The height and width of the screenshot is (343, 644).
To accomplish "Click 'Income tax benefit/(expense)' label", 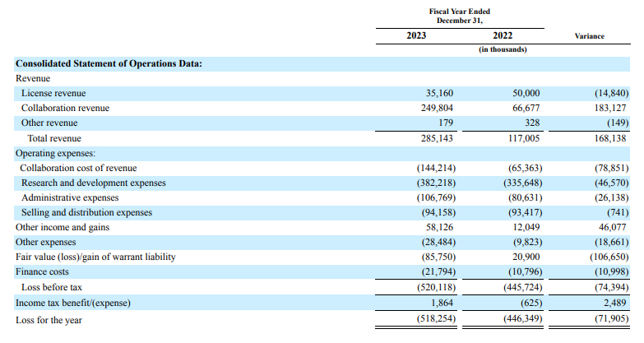I will coord(73,303).
